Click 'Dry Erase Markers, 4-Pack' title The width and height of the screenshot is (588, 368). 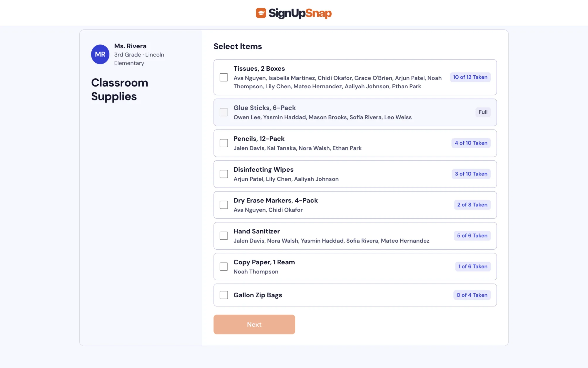[275, 200]
